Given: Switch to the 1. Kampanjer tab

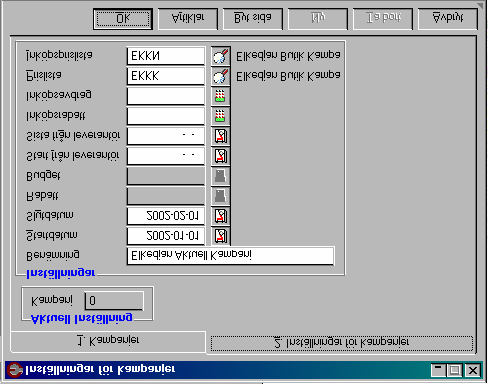Looking at the screenshot, I should [108, 341].
